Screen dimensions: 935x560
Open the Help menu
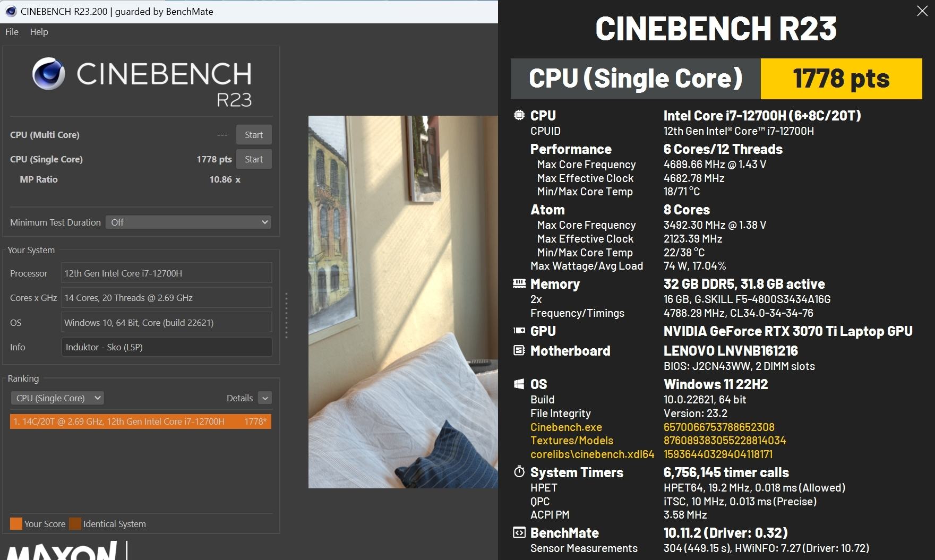click(x=39, y=32)
